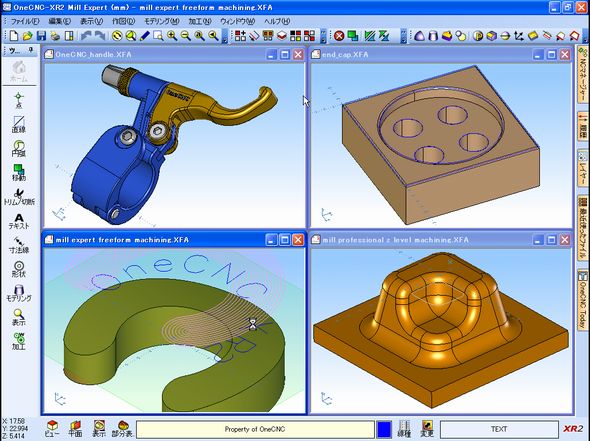Click the 部分表 status bar icon
590x441 pixels.
(123, 429)
